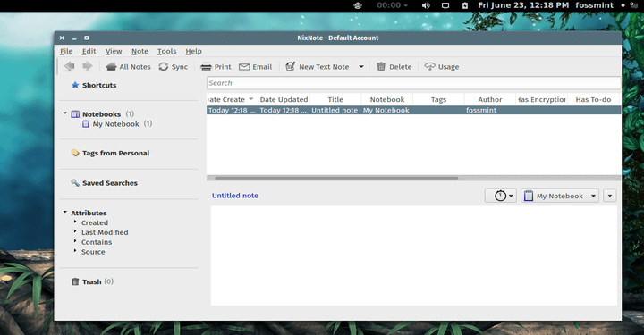Expand the Contains attribute
The image size is (644, 335).
pos(75,241)
